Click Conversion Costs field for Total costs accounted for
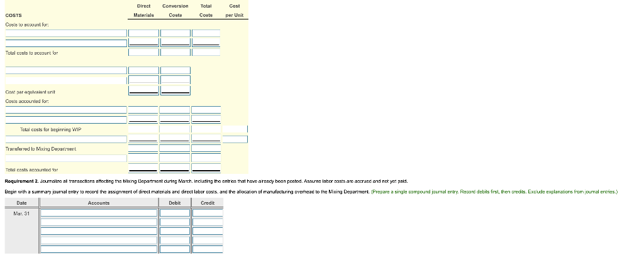This screenshot has width=644, height=258. tap(175, 168)
